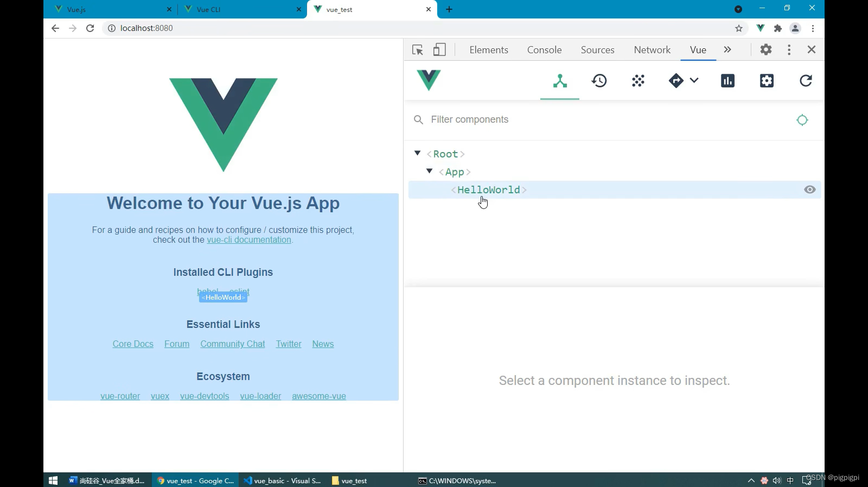Expand the routing tab dropdown chevron
Viewport: 868px width, 487px height.
(x=694, y=80)
